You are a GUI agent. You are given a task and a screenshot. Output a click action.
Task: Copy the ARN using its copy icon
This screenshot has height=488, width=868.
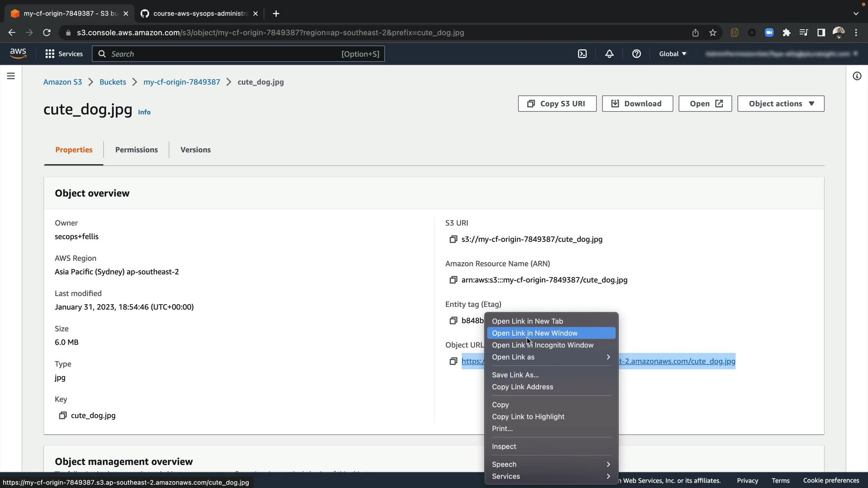[453, 280]
